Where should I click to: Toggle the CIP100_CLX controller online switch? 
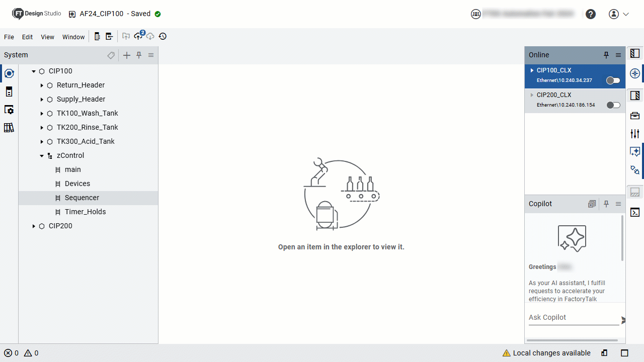(x=613, y=80)
